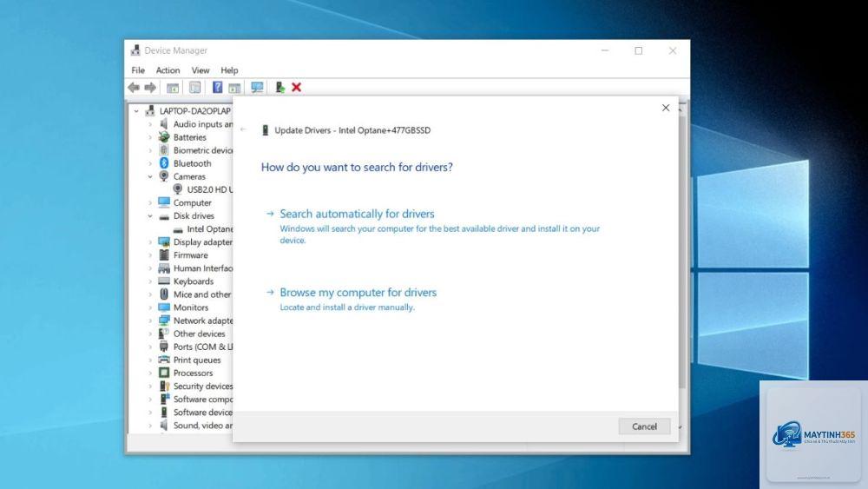Open the Help menu
This screenshot has height=489, width=868.
click(229, 70)
